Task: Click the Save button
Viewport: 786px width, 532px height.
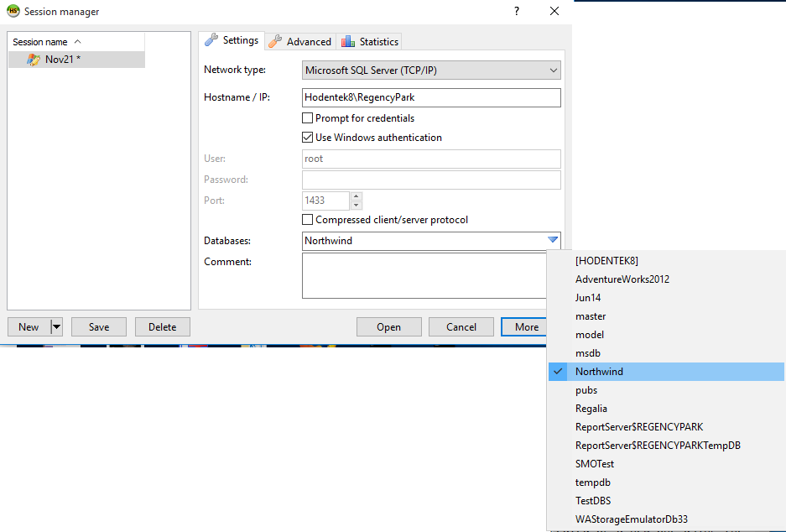Action: coord(98,326)
